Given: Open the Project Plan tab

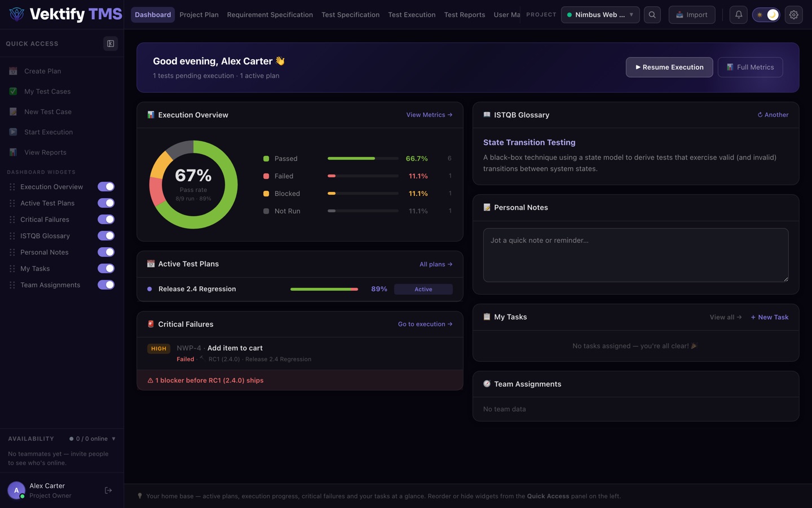Looking at the screenshot, I should click(199, 15).
